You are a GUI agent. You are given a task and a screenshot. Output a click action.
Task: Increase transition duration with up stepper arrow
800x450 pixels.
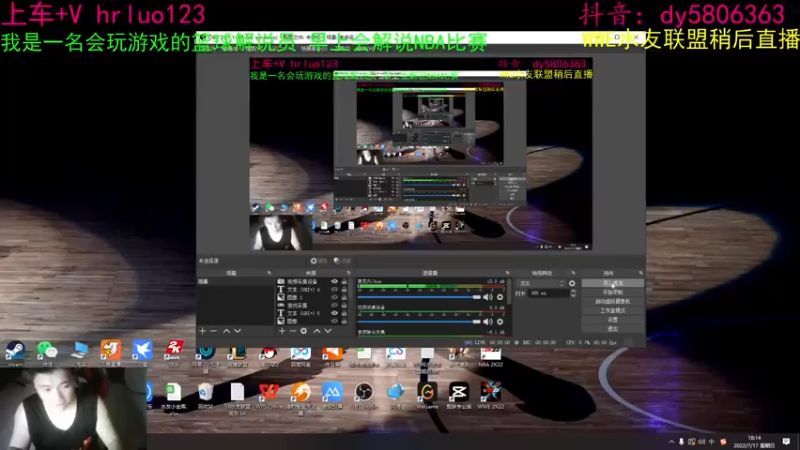coord(573,291)
